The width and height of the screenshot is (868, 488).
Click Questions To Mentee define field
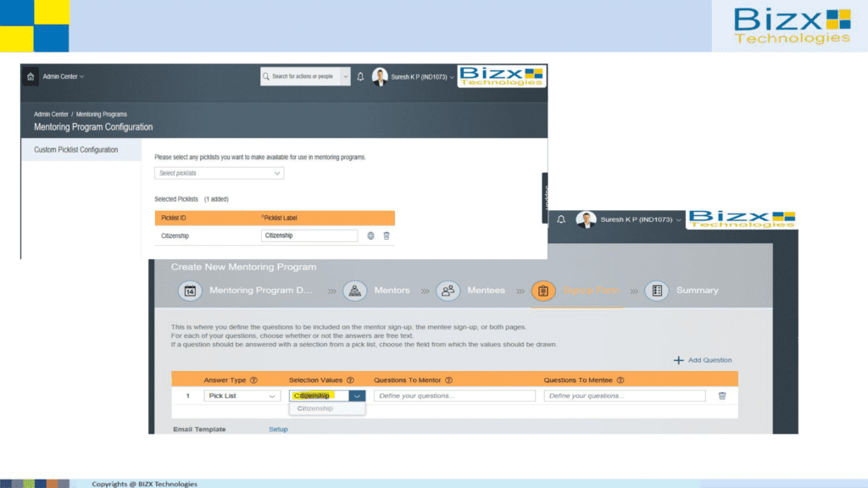tap(625, 396)
